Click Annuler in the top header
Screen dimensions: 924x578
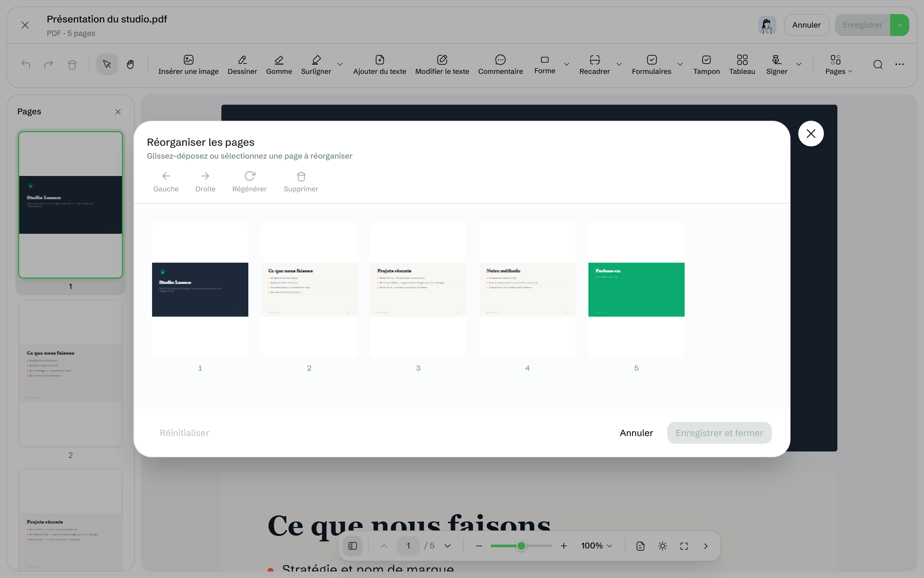pyautogui.click(x=806, y=25)
